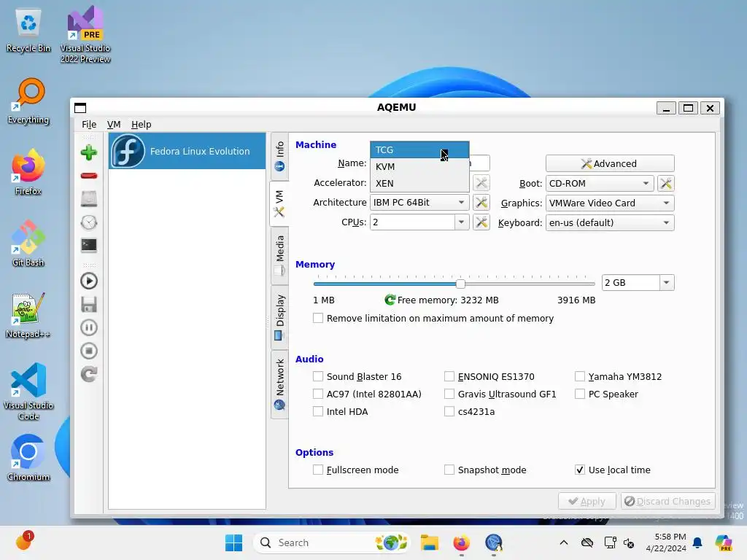This screenshot has height=560, width=747.
Task: Switch to the Info tab
Action: [x=279, y=156]
